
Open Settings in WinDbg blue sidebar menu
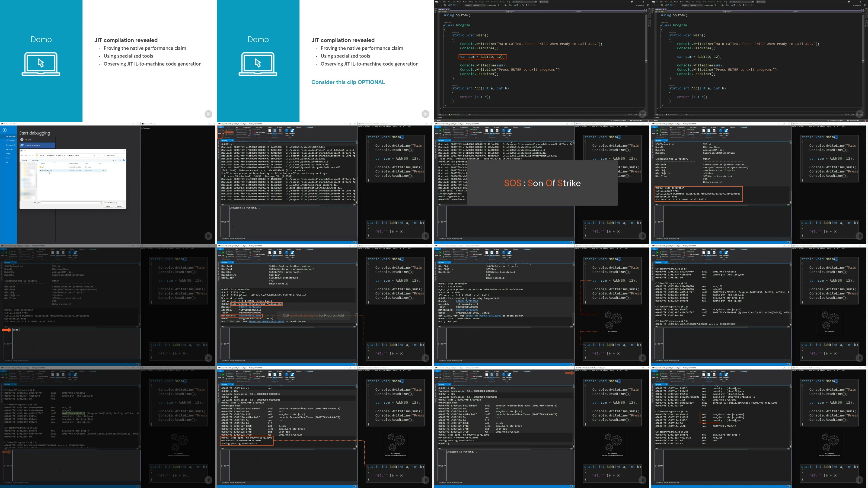(8, 154)
